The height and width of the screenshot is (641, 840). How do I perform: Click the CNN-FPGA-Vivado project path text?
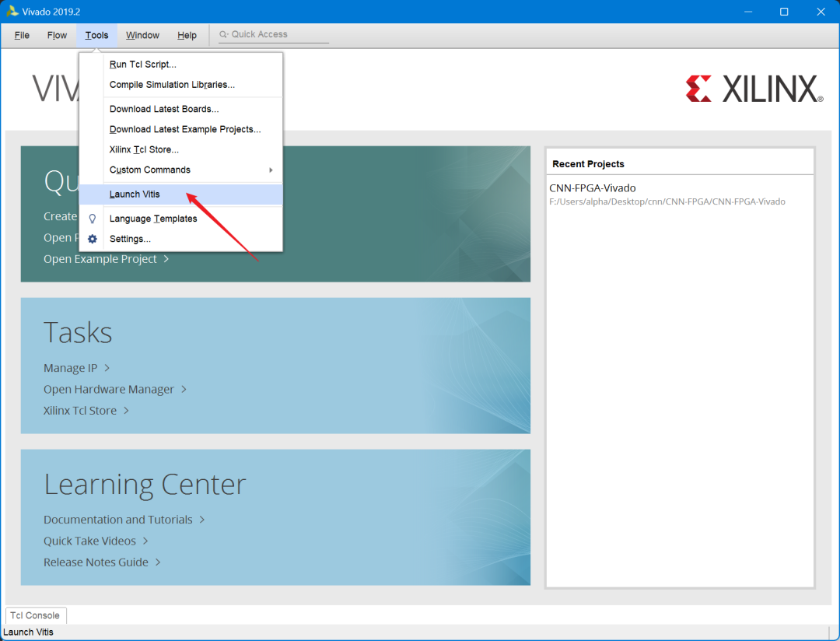667,201
